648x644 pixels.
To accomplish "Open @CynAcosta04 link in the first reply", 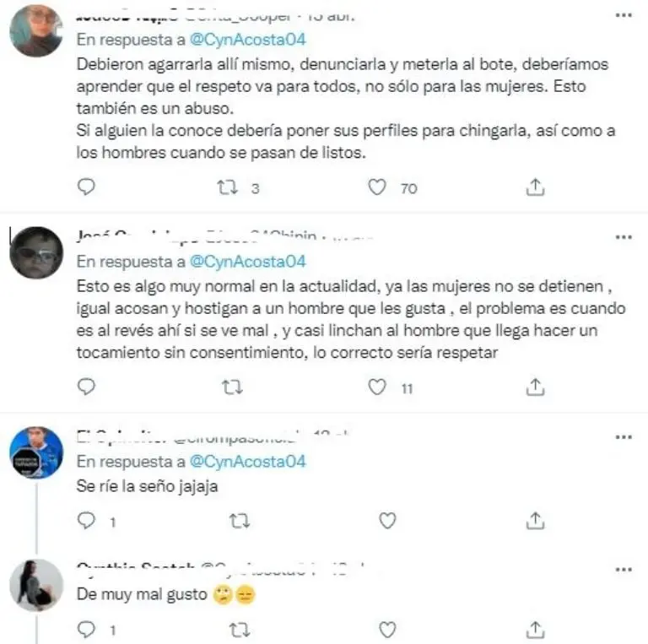I will (x=247, y=40).
